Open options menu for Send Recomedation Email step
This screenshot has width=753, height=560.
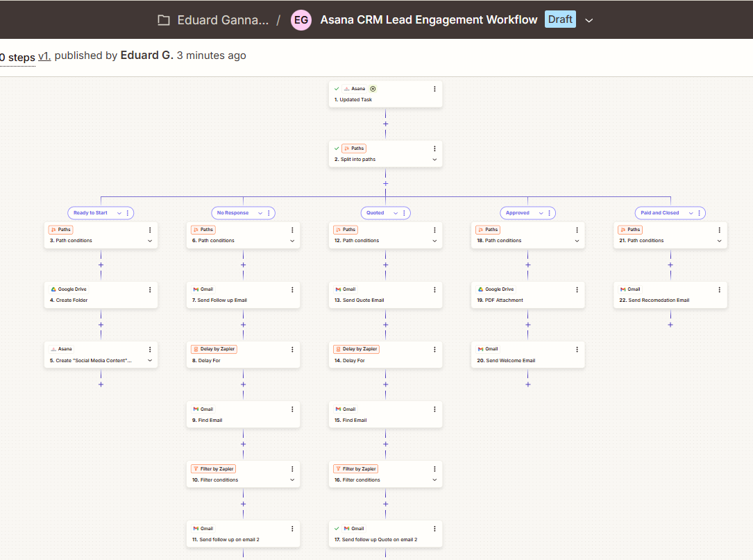(x=720, y=289)
